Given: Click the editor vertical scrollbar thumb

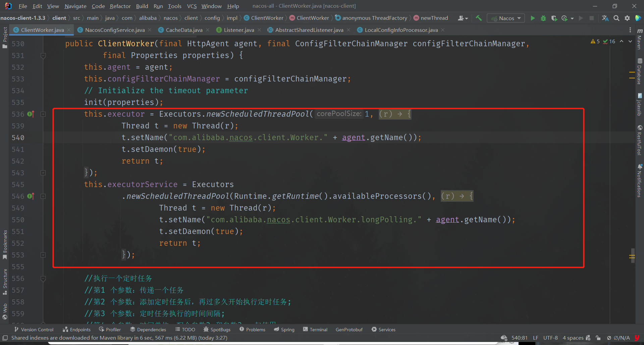Looking at the screenshot, I should tap(633, 255).
